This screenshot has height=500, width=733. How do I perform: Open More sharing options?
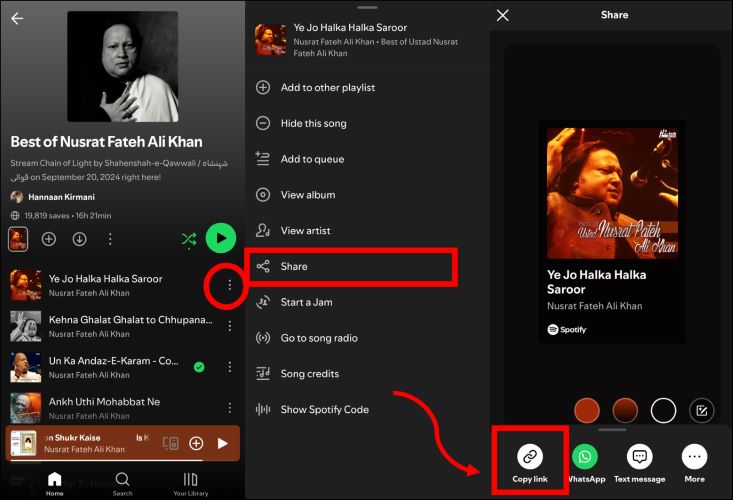tap(694, 464)
